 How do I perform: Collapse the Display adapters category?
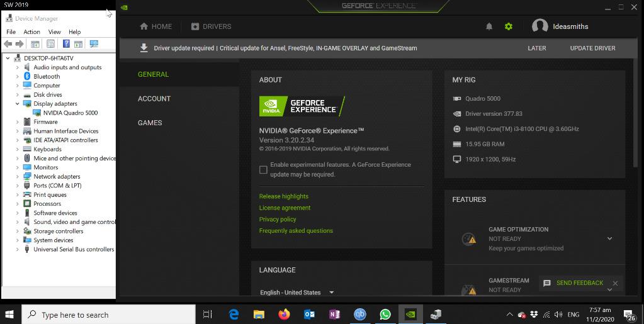(17, 103)
